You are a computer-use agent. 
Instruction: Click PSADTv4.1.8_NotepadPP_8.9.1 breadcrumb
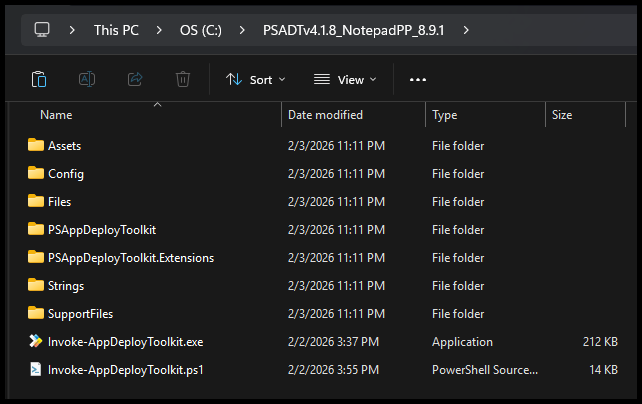(353, 30)
